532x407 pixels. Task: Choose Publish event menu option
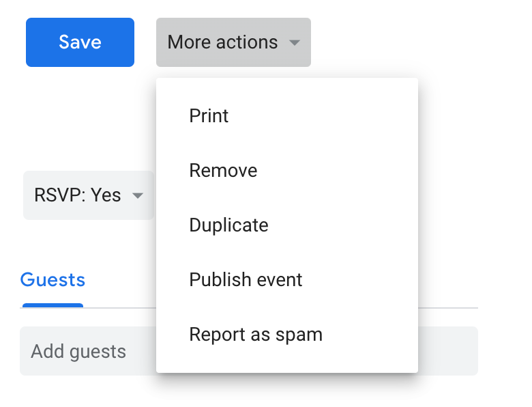[246, 280]
